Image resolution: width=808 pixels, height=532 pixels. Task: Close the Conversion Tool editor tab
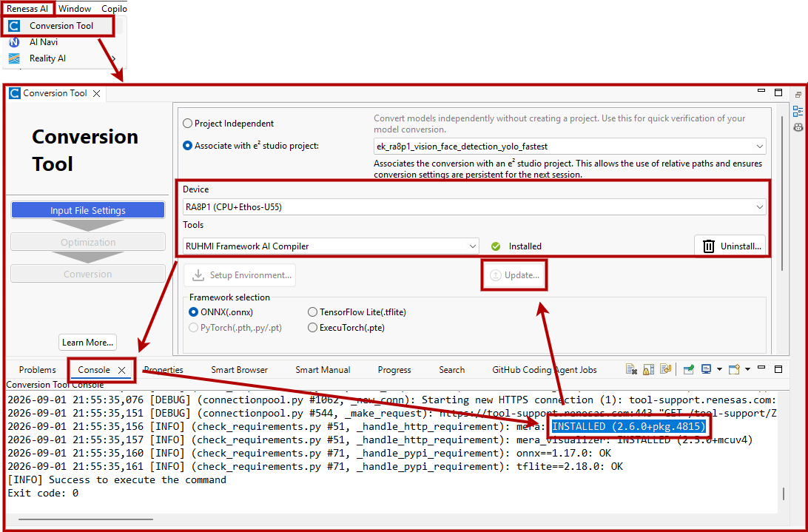pos(96,93)
